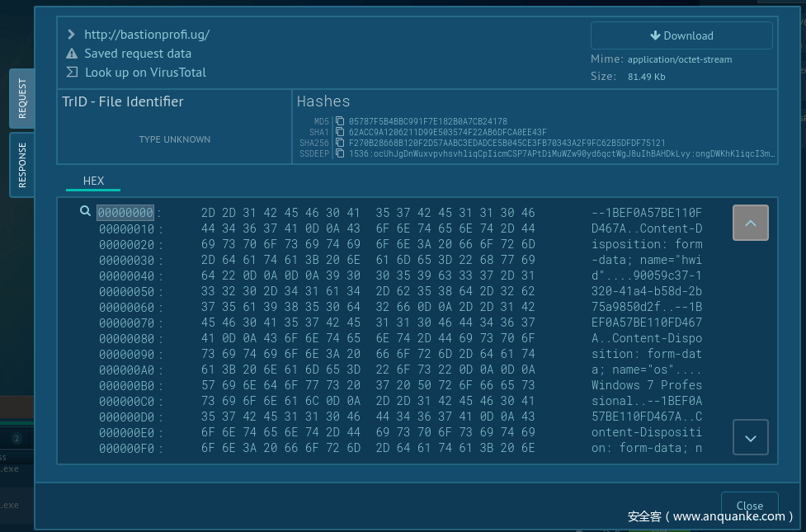The image size is (806, 532).
Task: Click the highlighted offset 00000000
Action: coord(125,213)
